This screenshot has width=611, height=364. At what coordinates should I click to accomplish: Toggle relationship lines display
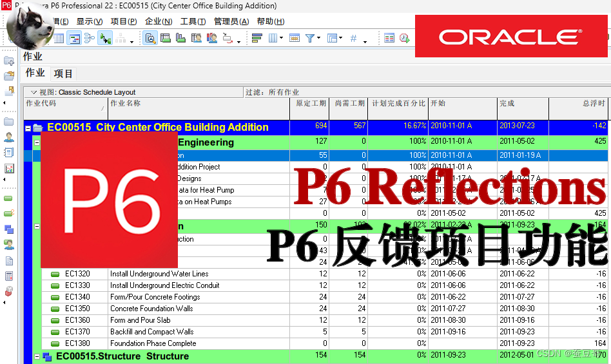tap(105, 38)
